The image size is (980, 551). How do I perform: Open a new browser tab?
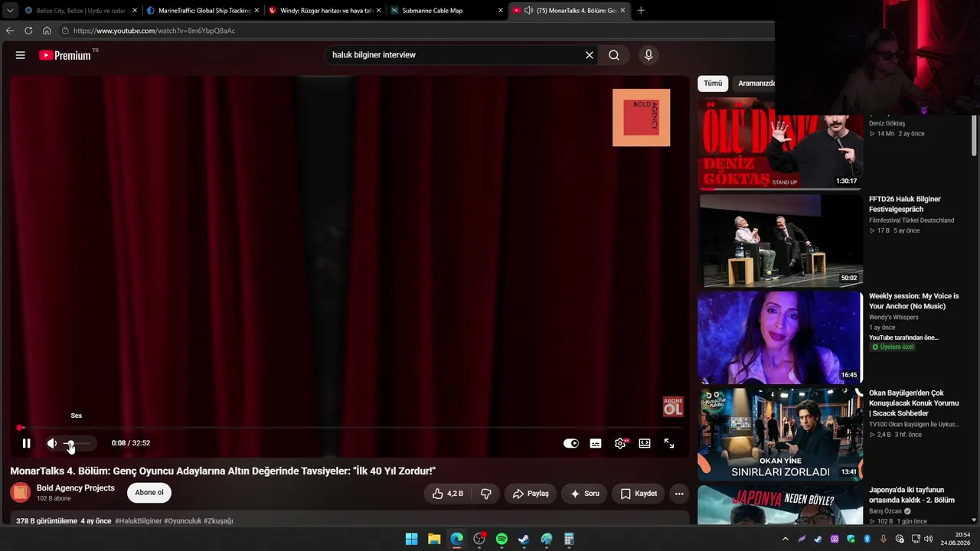641,11
